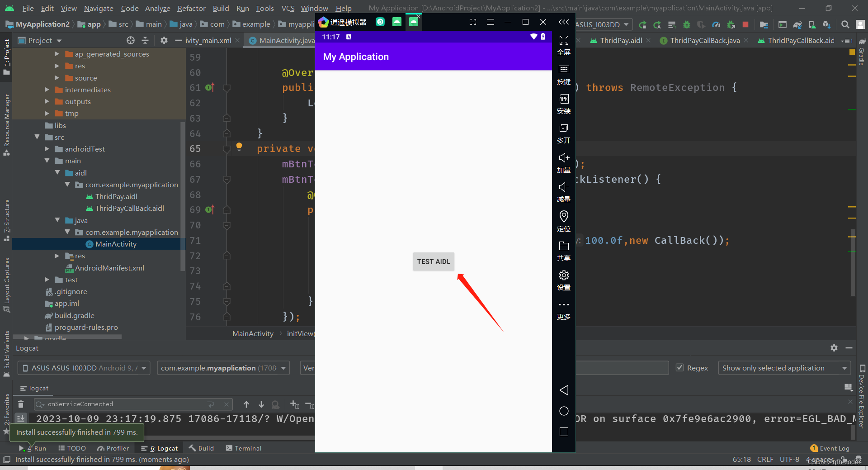The width and height of the screenshot is (868, 470).
Task: Click the rerun app toolbar icon
Action: pyautogui.click(x=642, y=25)
